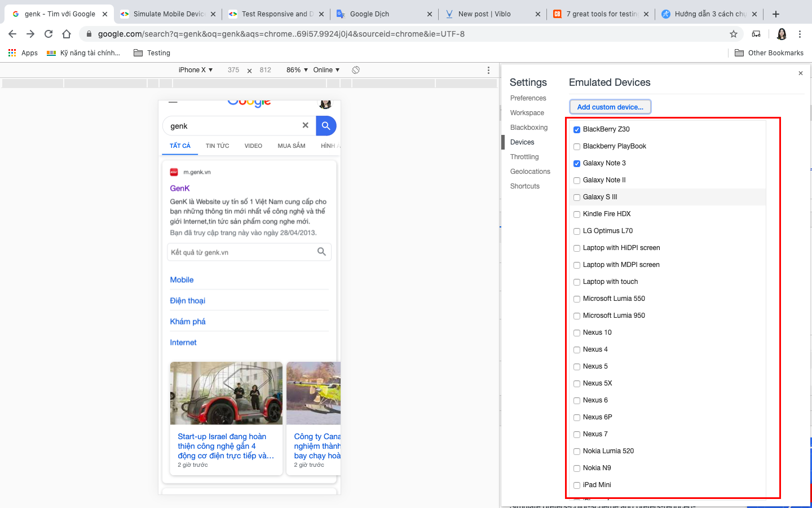Open a new browser tab

tap(776, 14)
